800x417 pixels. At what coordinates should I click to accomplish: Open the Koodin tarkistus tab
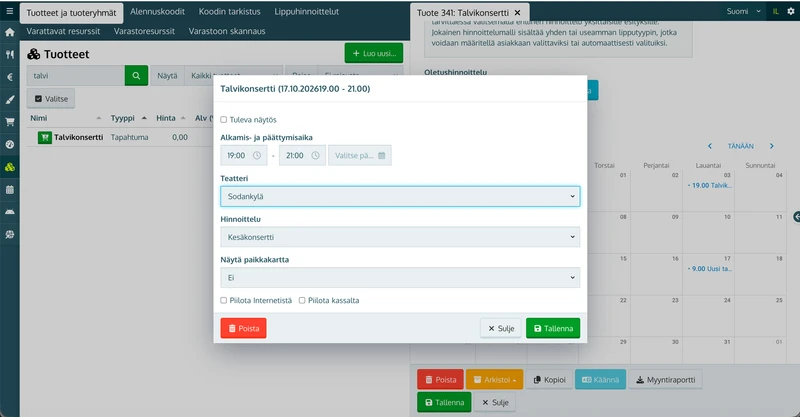click(x=230, y=11)
